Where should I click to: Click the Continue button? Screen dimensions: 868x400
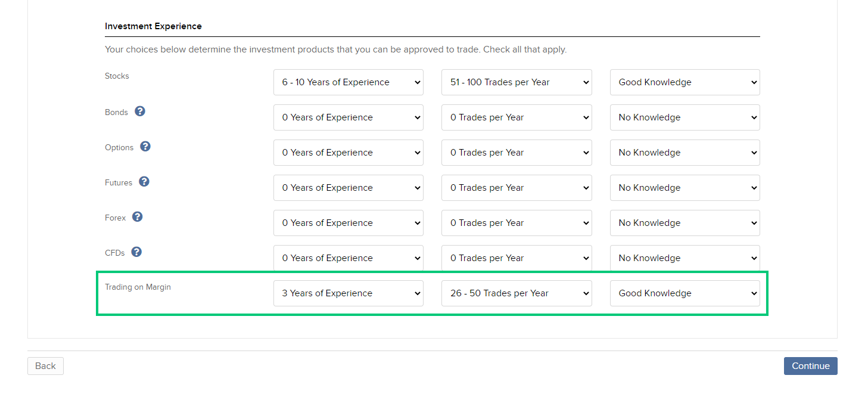[810, 366]
